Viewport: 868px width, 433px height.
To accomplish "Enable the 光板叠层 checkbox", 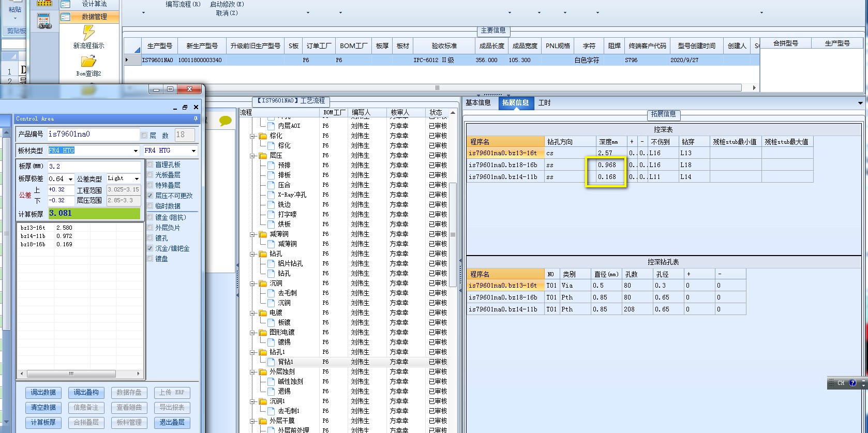I will [150, 175].
